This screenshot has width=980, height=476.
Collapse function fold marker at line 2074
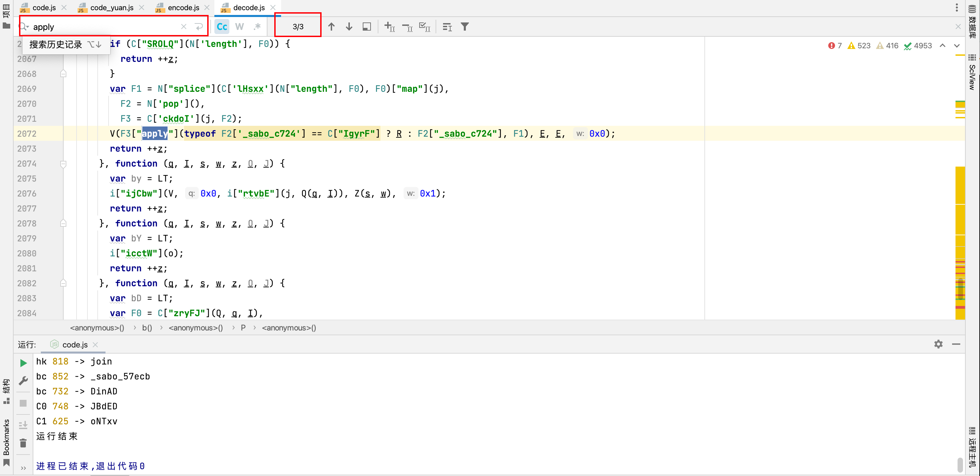coord(63,164)
